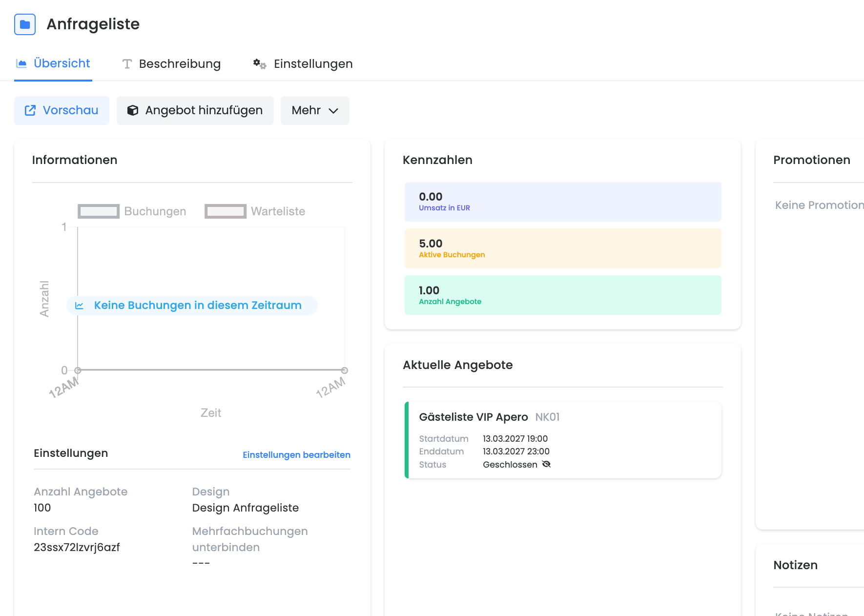Click the gears icon next to Einstellungen
This screenshot has width=864, height=616.
point(260,64)
